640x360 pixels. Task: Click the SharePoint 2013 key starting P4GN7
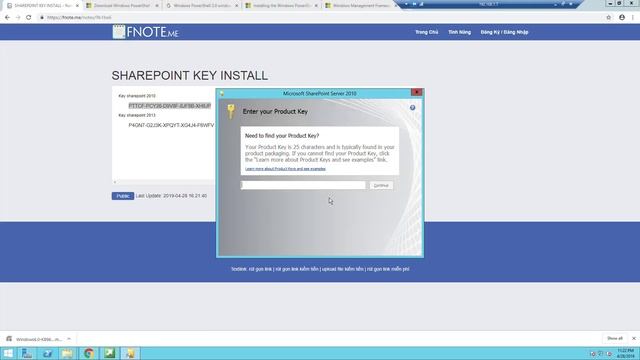pos(171,125)
